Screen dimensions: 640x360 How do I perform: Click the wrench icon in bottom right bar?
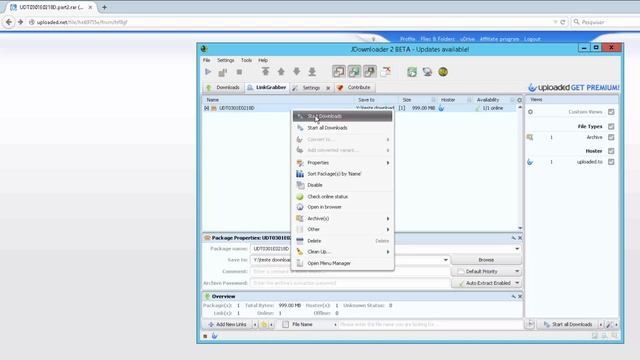click(609, 324)
